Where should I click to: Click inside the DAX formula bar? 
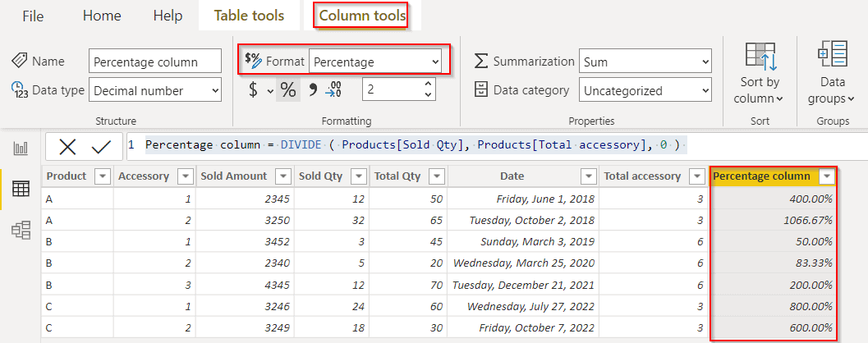point(497,146)
